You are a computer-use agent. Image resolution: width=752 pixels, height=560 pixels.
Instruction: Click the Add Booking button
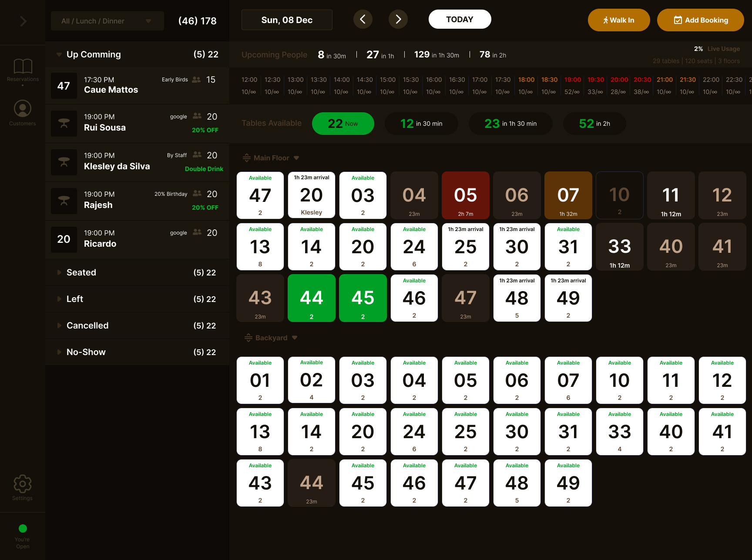[700, 20]
